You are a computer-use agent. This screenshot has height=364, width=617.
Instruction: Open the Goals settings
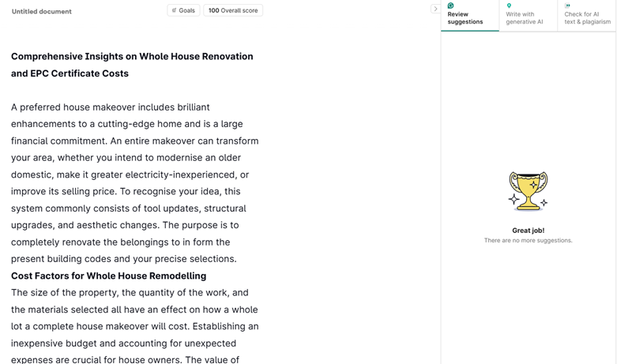tap(183, 10)
